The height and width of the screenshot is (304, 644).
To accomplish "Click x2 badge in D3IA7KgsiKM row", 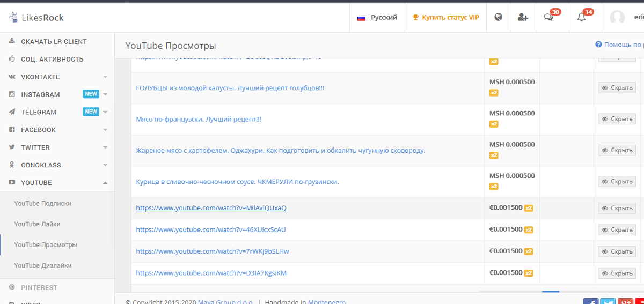I will (529, 273).
